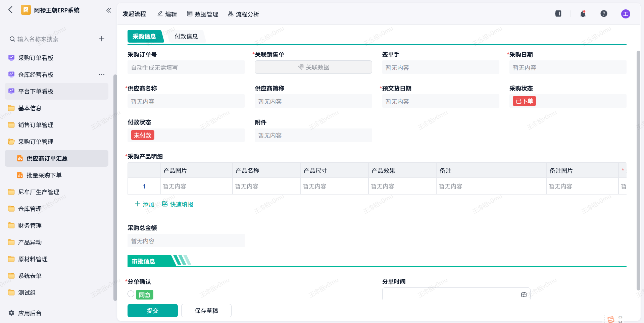Click the 应用后台 gear icon
The image size is (644, 323).
pos(11,313)
